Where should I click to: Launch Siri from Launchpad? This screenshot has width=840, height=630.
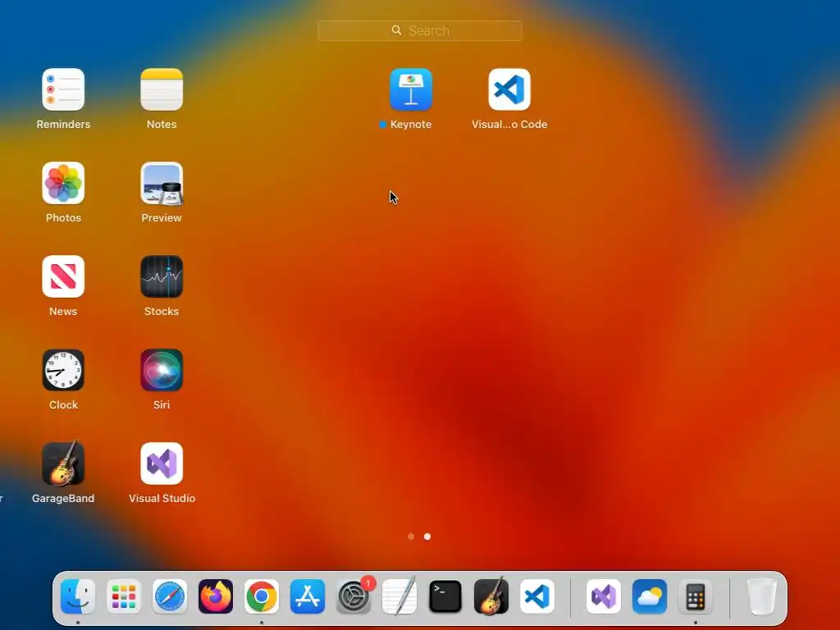coord(162,370)
